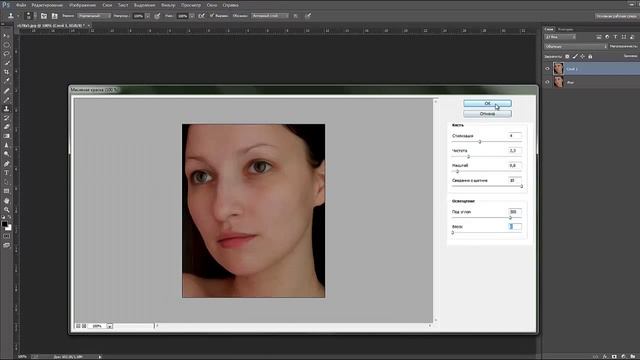This screenshot has width=640, height=360.
Task: Select the Move tool
Action: [7, 36]
